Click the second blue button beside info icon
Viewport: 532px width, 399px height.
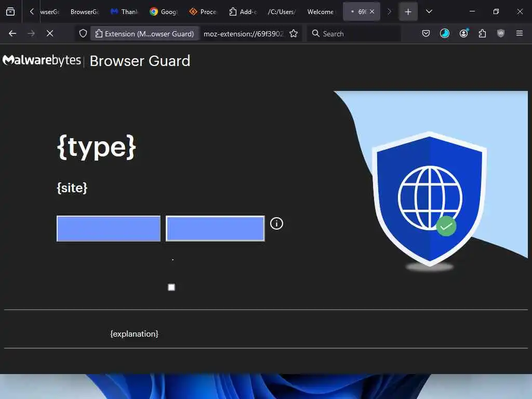point(215,229)
